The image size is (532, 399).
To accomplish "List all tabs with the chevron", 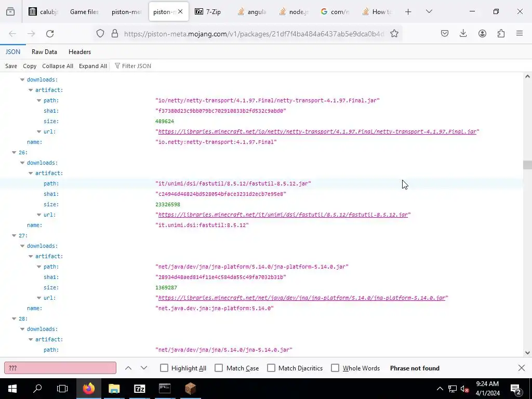I will (x=429, y=12).
